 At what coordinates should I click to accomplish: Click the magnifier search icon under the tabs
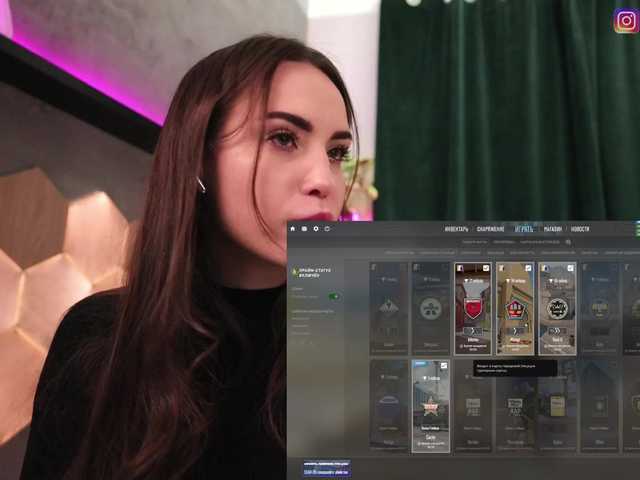(x=568, y=242)
